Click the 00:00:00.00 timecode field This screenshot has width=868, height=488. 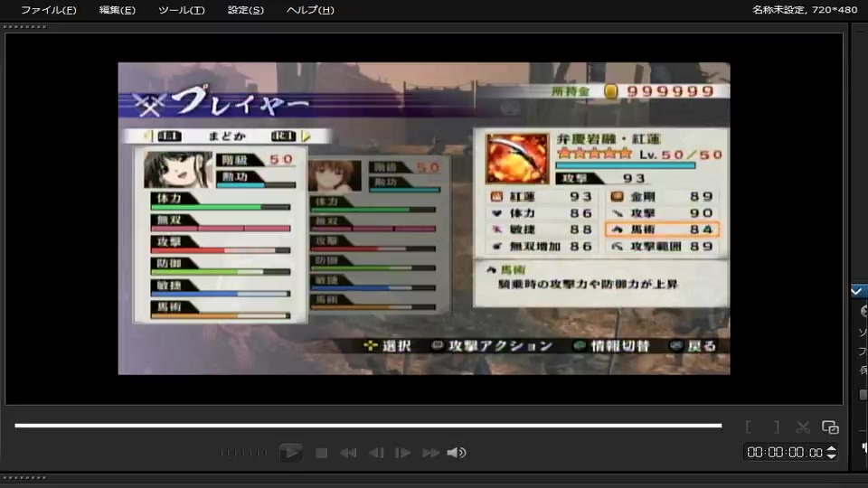coord(784,453)
